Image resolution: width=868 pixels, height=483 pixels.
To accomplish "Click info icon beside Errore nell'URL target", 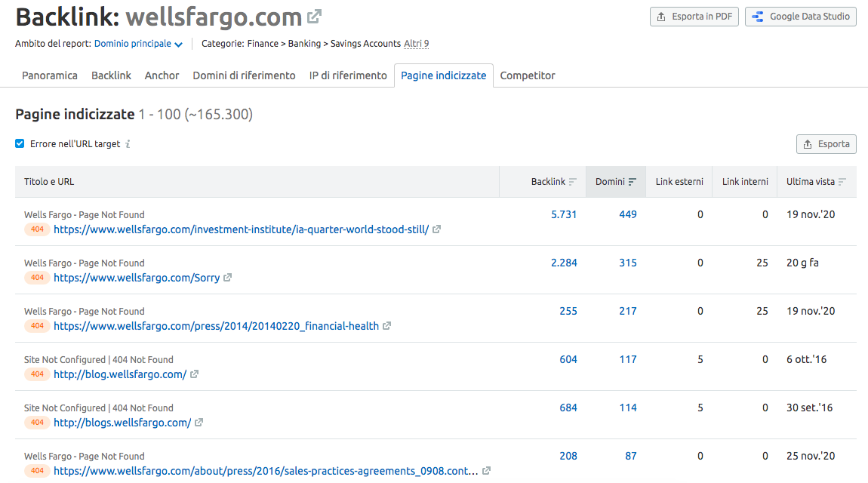I will click(x=128, y=144).
